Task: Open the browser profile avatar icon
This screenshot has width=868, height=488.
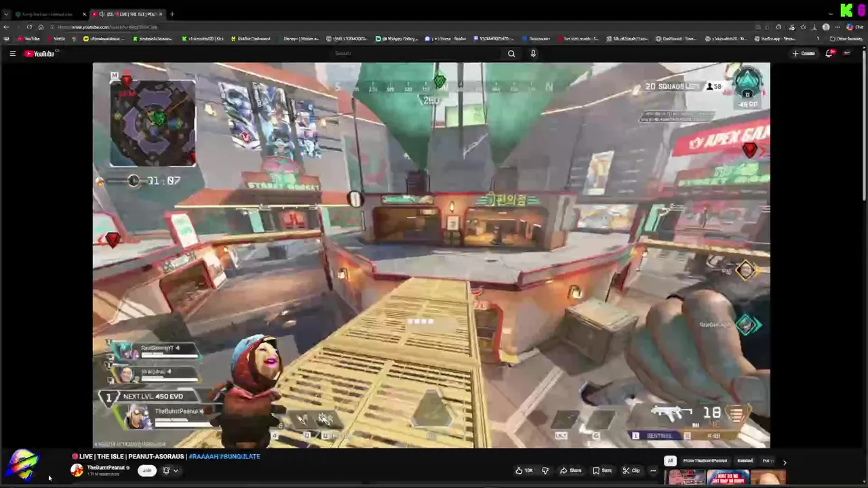Action: [x=825, y=27]
